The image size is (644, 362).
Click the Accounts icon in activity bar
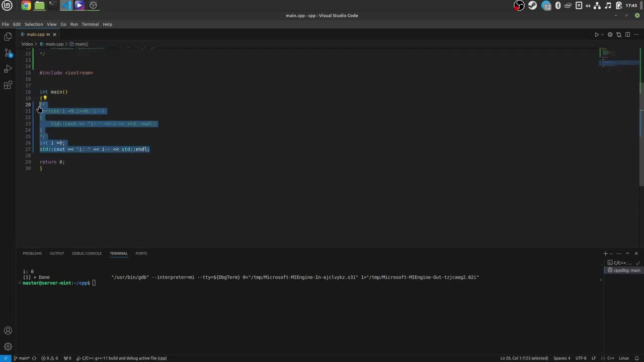[x=8, y=330]
